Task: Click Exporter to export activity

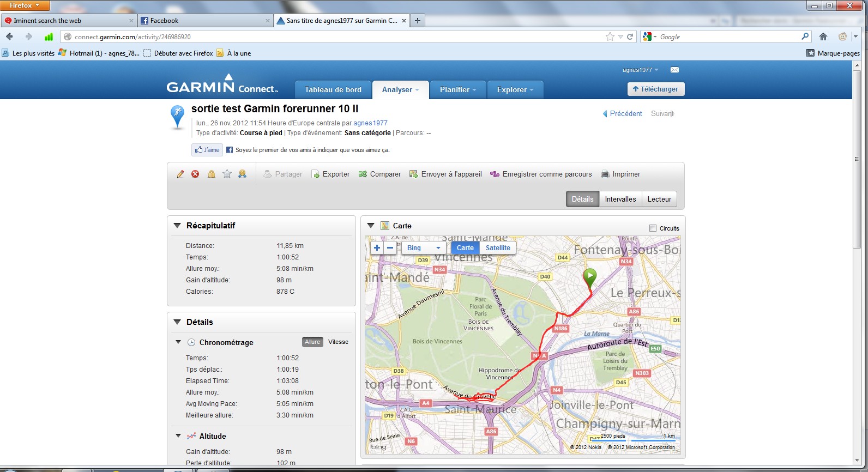Action: (330, 174)
